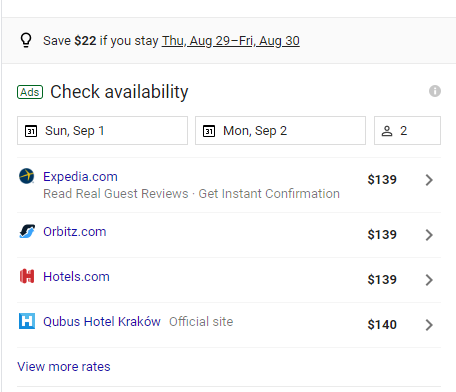Click the guest person icon
This screenshot has width=456, height=392.
tap(387, 131)
